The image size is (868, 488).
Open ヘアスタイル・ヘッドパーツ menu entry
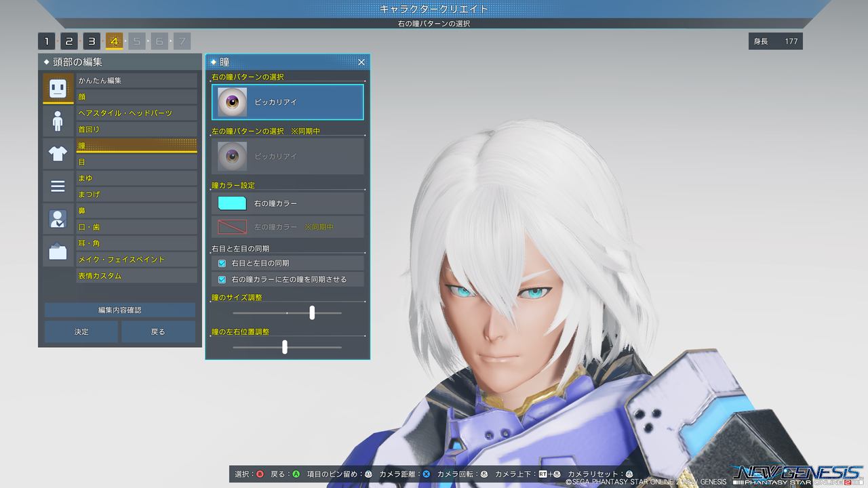136,113
